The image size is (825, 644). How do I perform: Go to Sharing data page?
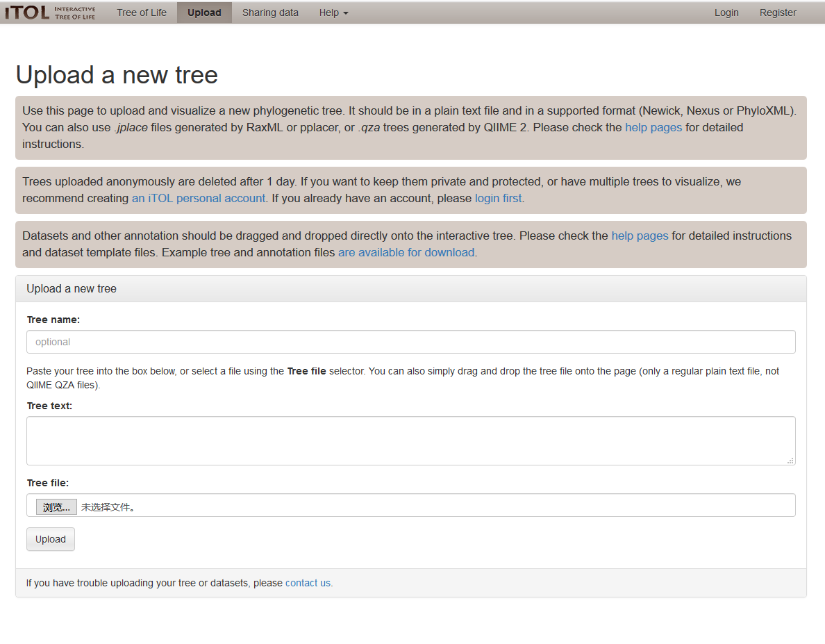[270, 13]
